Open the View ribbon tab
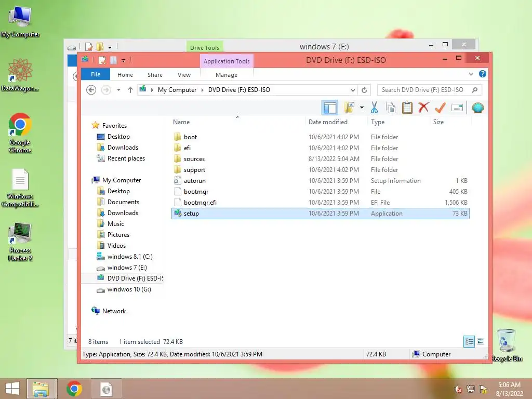532x399 pixels. tap(184, 75)
